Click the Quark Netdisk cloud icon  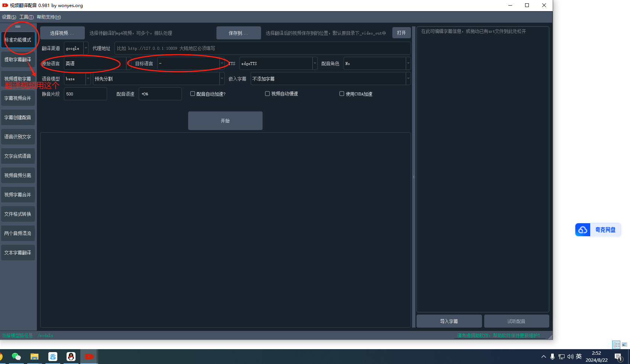click(x=583, y=230)
